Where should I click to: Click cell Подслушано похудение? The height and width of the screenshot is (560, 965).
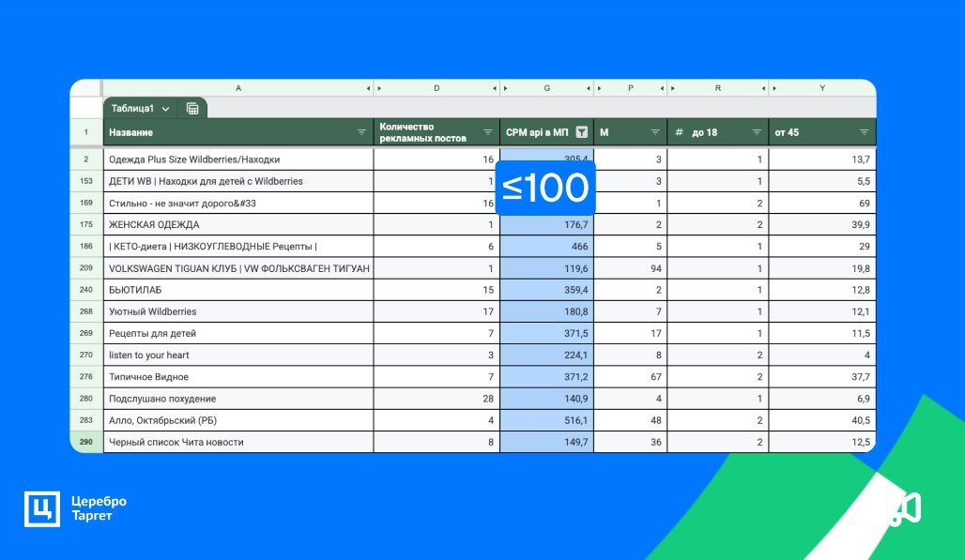[238, 399]
